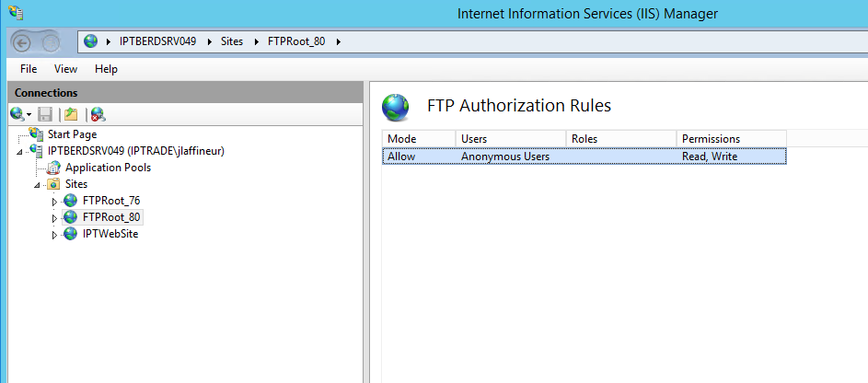Open the File menu

29,69
